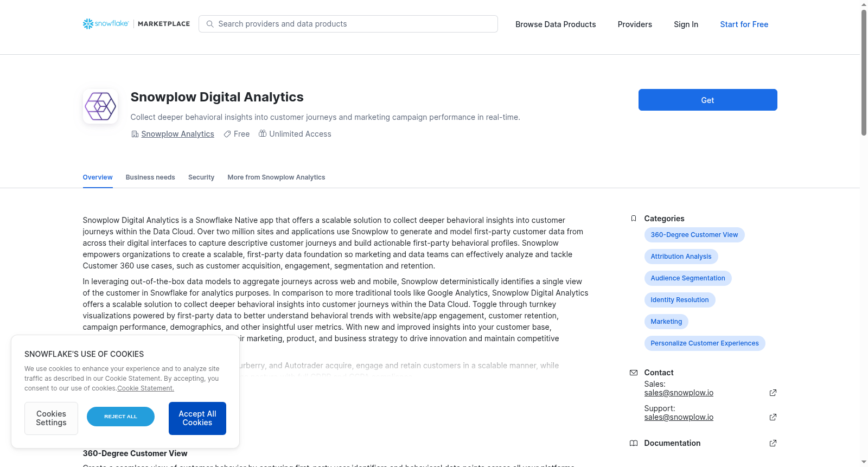Switch to the Security tab

[x=201, y=177]
